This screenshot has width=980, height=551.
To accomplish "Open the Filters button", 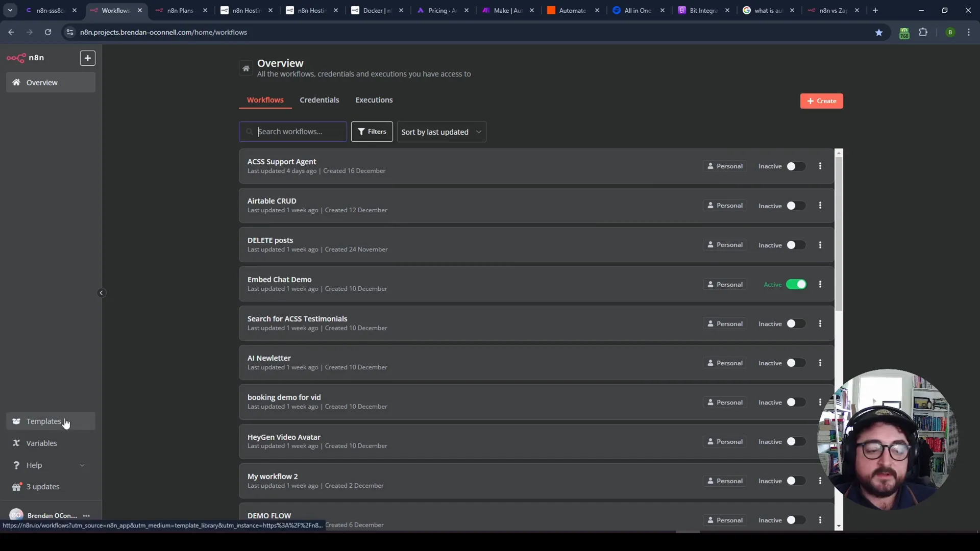I will pyautogui.click(x=372, y=132).
